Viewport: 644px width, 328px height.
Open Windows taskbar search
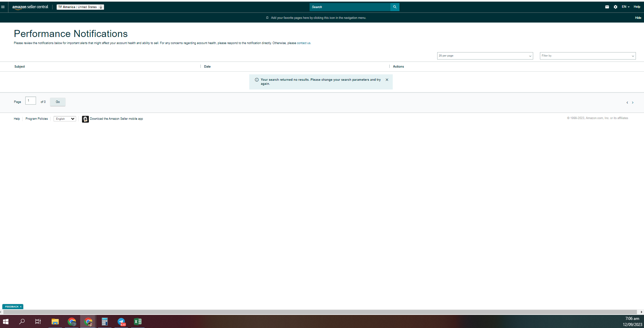click(22, 322)
